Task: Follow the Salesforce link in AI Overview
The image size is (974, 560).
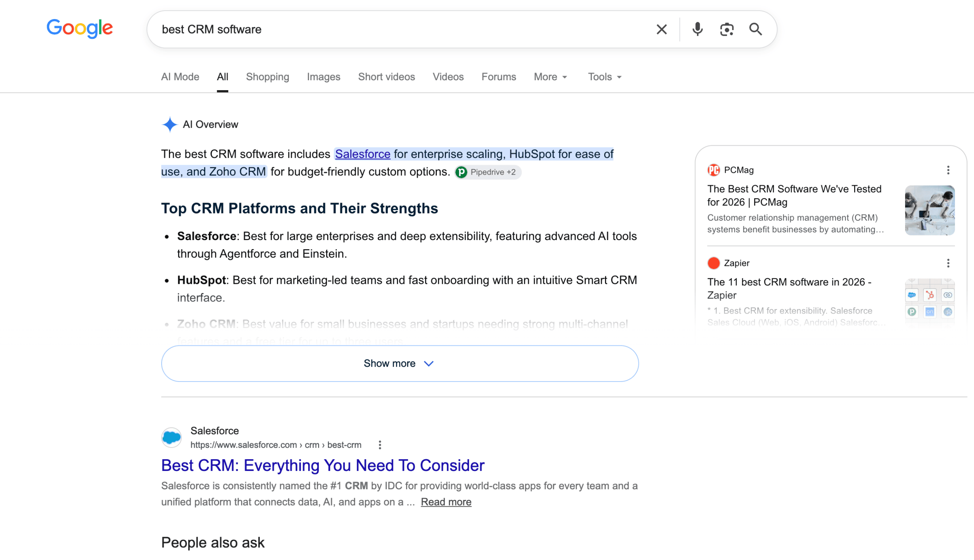Action: click(x=363, y=154)
